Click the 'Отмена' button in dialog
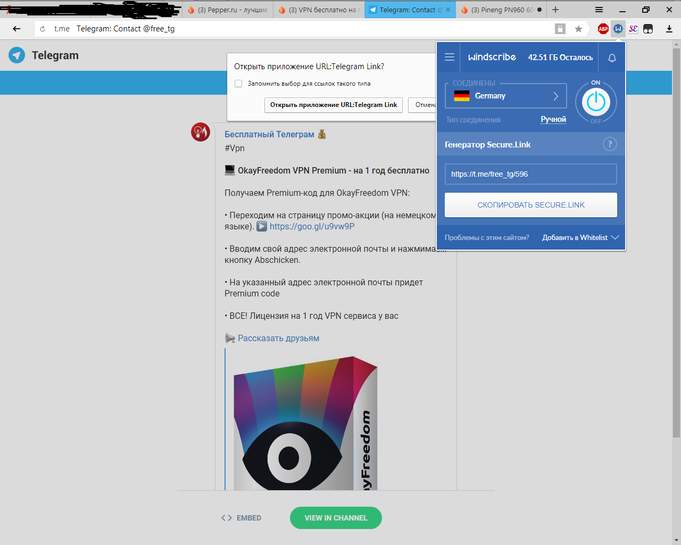 [x=423, y=105]
